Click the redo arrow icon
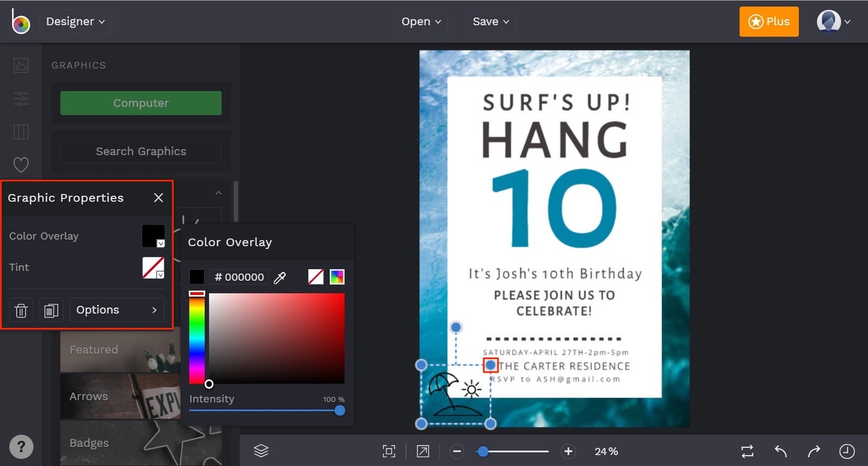 pyautogui.click(x=814, y=451)
